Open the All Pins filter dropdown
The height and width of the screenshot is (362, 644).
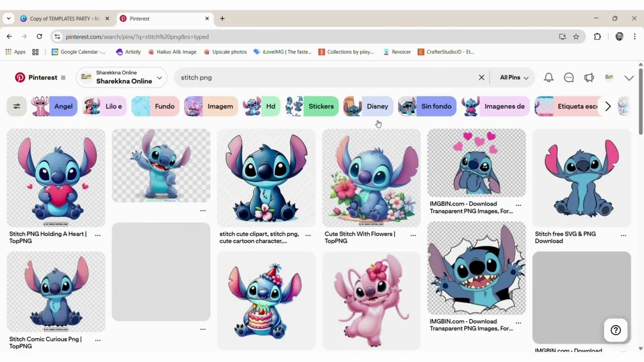click(514, 77)
